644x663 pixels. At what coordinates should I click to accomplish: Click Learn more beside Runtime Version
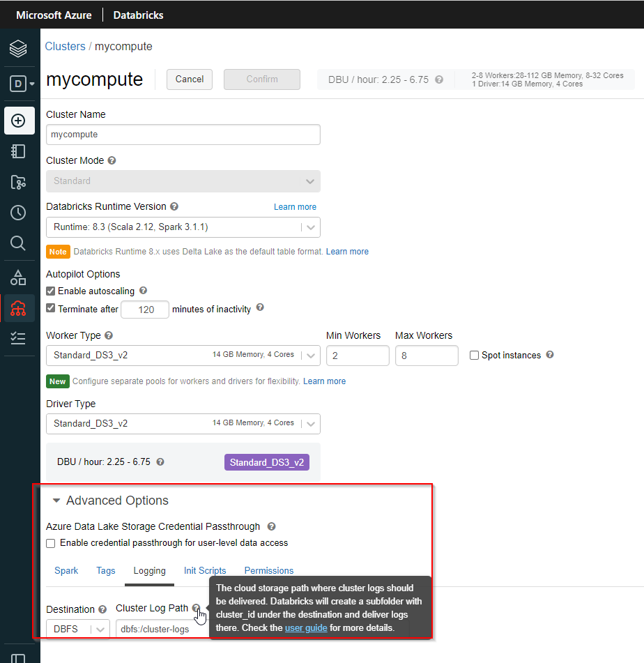295,207
